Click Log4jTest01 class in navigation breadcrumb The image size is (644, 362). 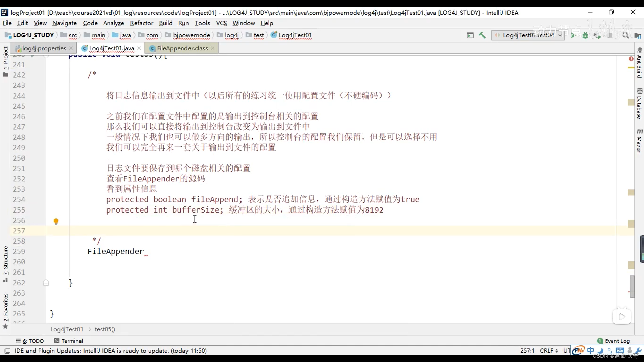pos(291,35)
